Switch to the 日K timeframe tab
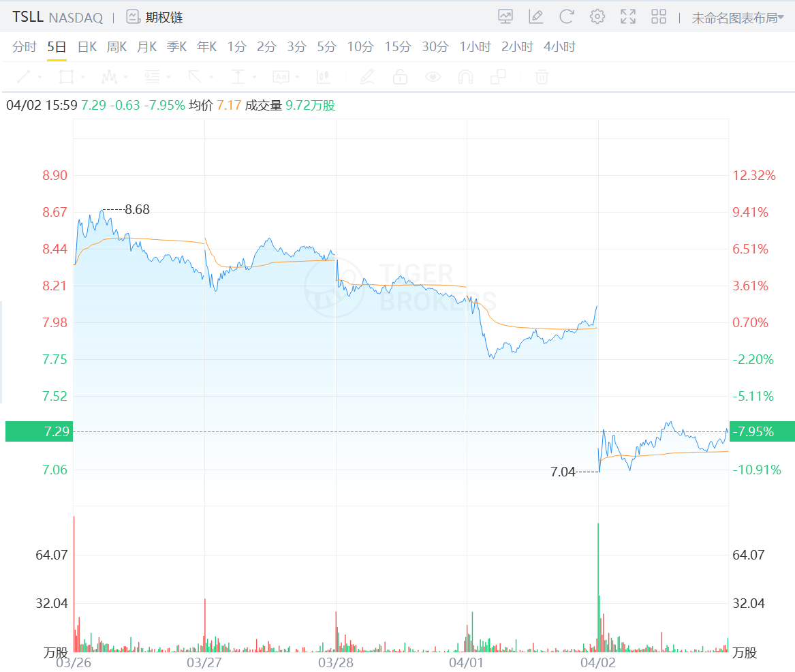 pyautogui.click(x=87, y=46)
